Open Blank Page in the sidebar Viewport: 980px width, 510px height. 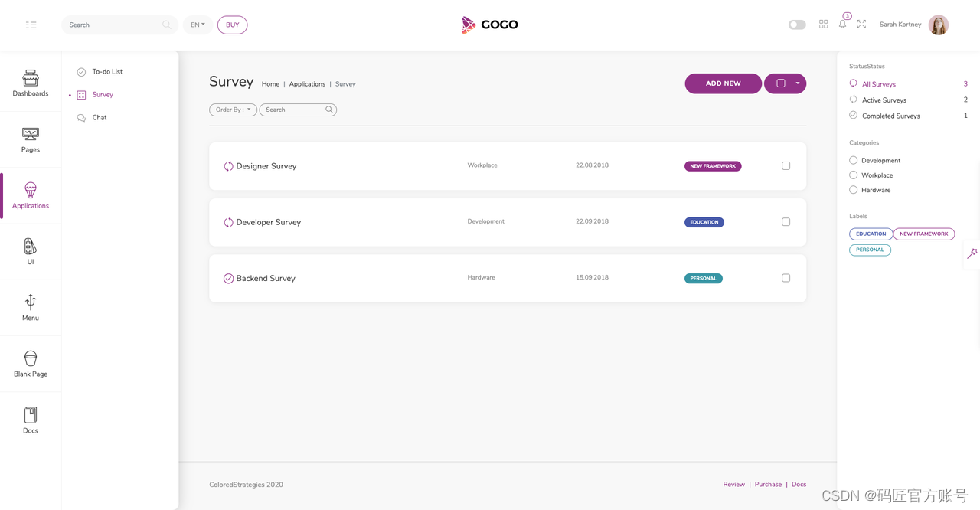coord(31,364)
